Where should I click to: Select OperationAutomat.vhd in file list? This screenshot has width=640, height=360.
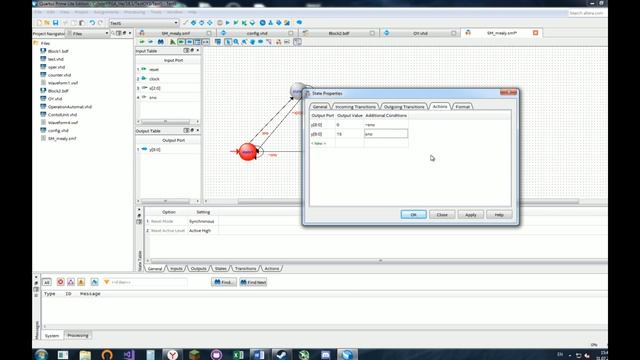click(x=69, y=107)
